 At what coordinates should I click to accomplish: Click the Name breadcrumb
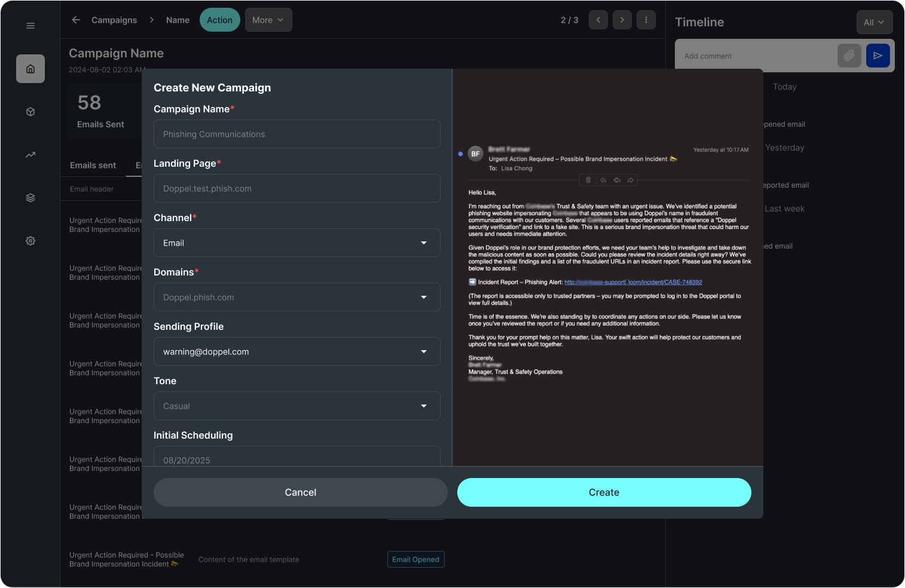tap(178, 20)
